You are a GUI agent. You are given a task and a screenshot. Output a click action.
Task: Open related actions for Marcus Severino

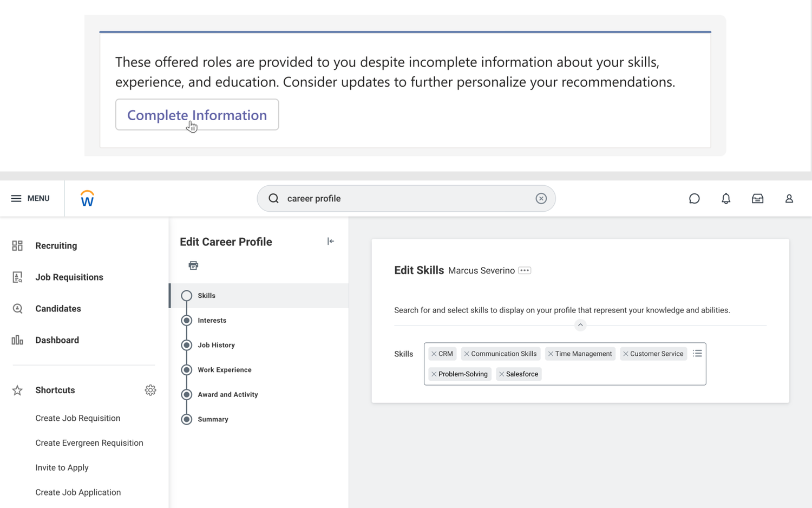pos(523,270)
